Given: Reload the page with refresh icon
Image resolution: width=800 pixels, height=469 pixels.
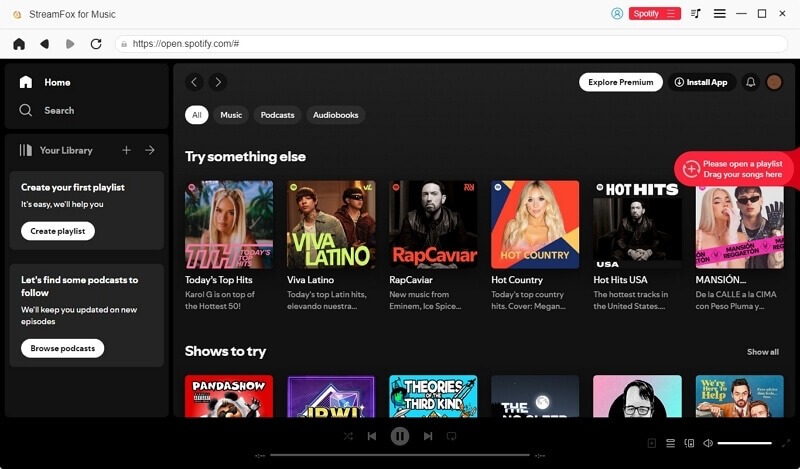Looking at the screenshot, I should 96,44.
